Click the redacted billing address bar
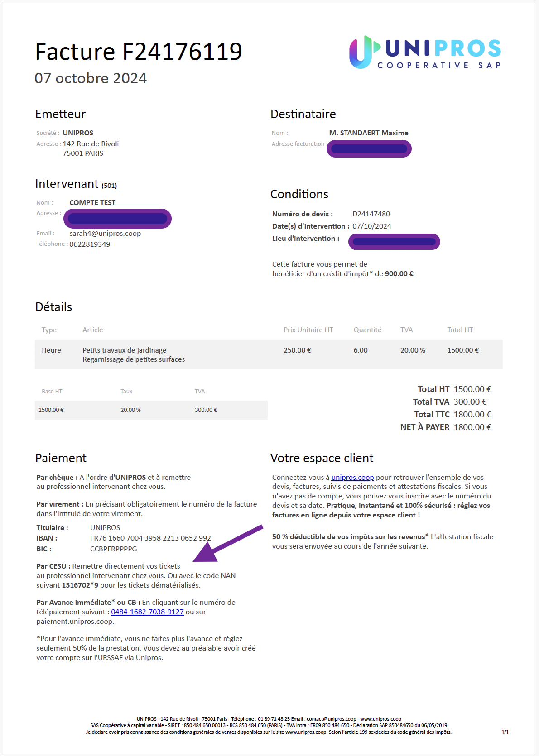 point(369,148)
